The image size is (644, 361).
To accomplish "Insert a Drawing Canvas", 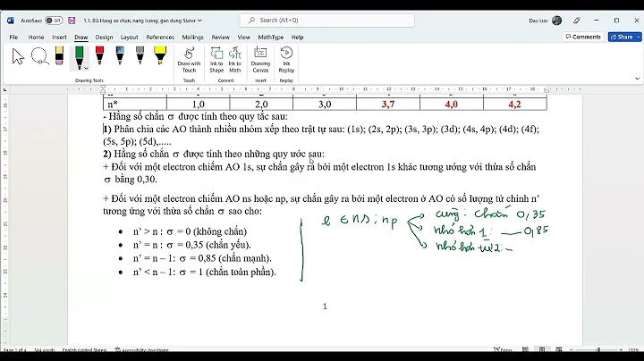I will tap(260, 60).
